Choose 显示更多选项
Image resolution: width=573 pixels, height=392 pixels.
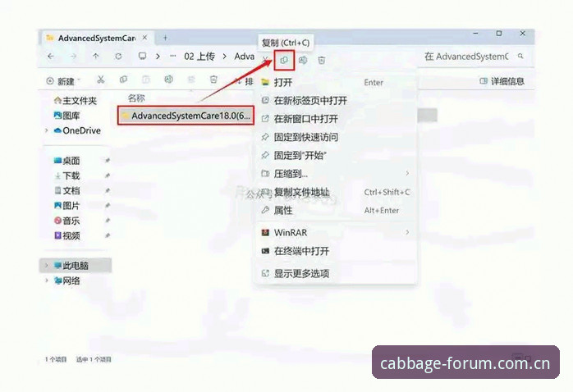336,273
